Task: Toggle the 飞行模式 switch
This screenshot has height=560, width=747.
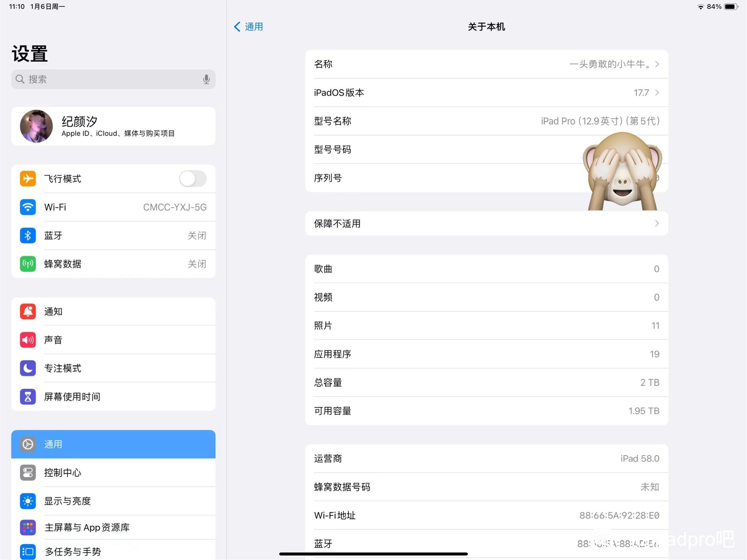Action: (193, 179)
